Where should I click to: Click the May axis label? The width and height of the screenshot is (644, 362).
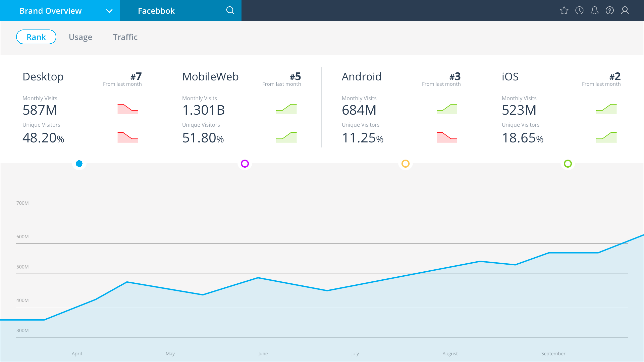[x=170, y=353]
